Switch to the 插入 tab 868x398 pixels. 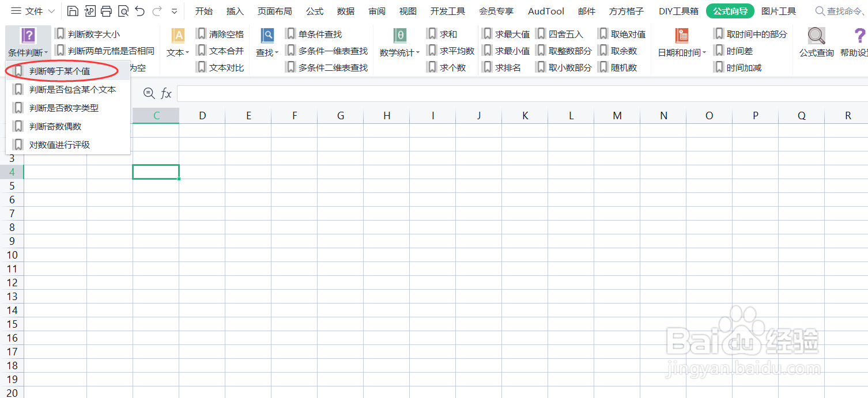click(x=235, y=11)
